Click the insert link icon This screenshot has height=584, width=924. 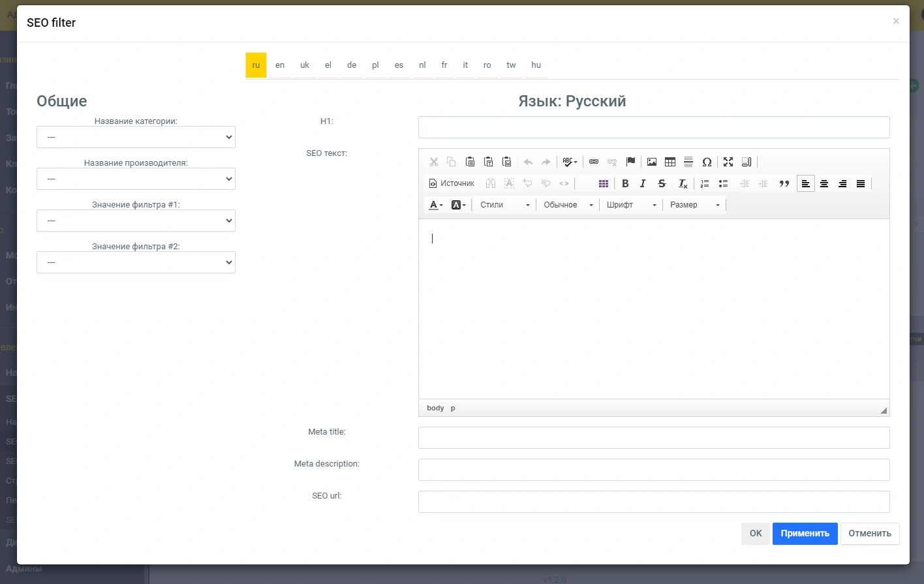click(594, 162)
